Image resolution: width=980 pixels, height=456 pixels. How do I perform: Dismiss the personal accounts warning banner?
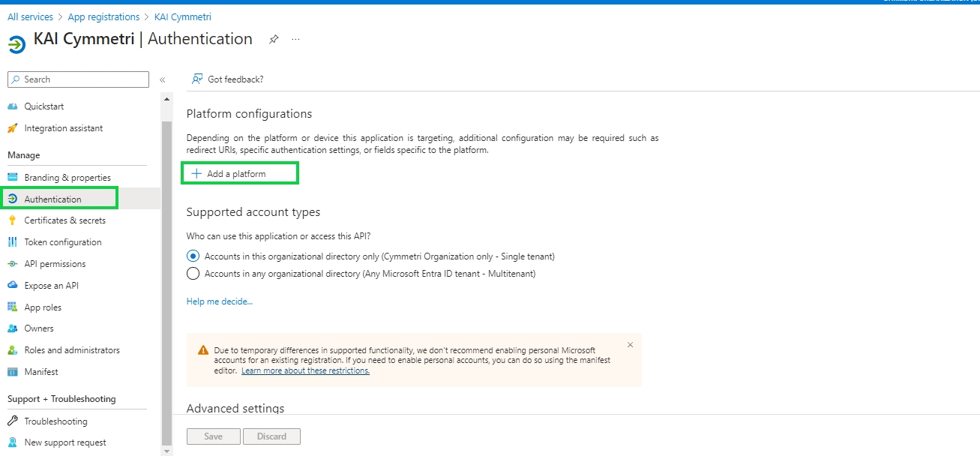630,345
